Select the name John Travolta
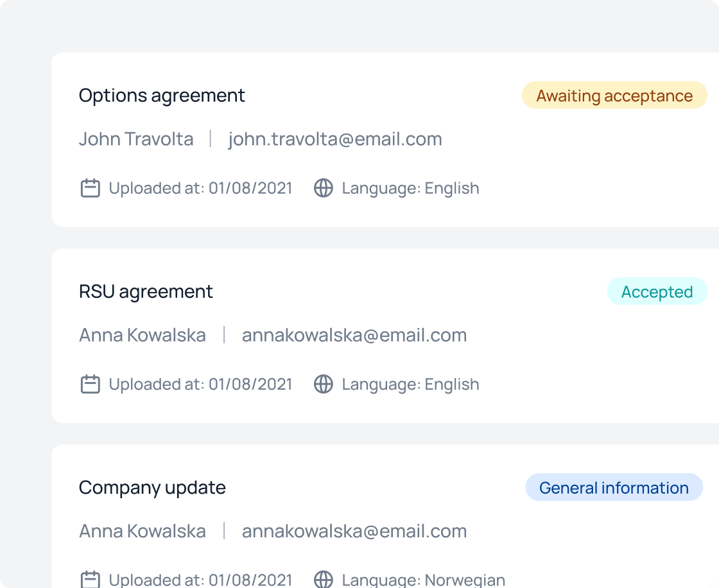719x588 pixels. (136, 139)
